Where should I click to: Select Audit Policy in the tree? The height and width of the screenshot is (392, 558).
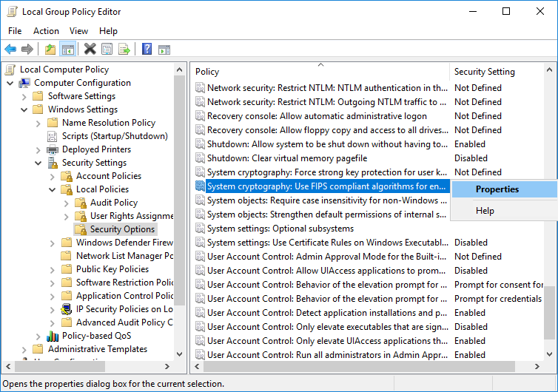(113, 203)
